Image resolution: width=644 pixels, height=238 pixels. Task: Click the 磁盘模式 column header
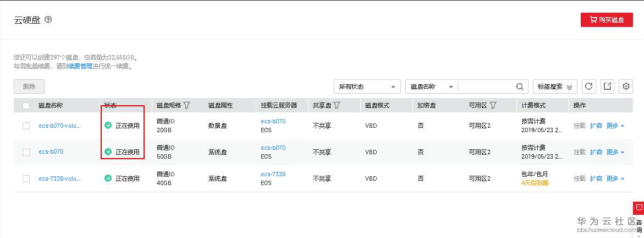point(377,105)
